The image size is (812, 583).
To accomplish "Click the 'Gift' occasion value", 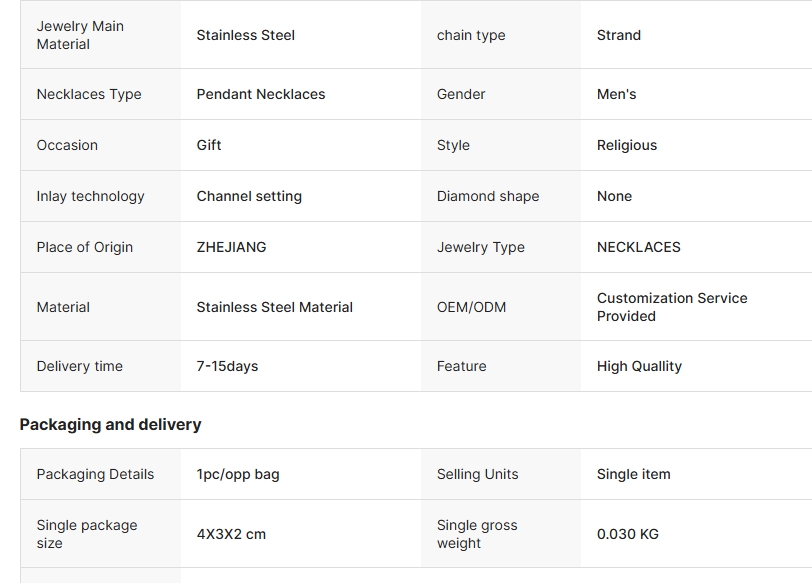I will pos(209,145).
